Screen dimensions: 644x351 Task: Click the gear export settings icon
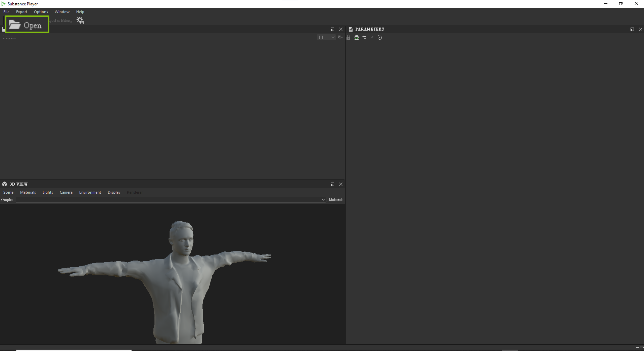click(x=80, y=21)
